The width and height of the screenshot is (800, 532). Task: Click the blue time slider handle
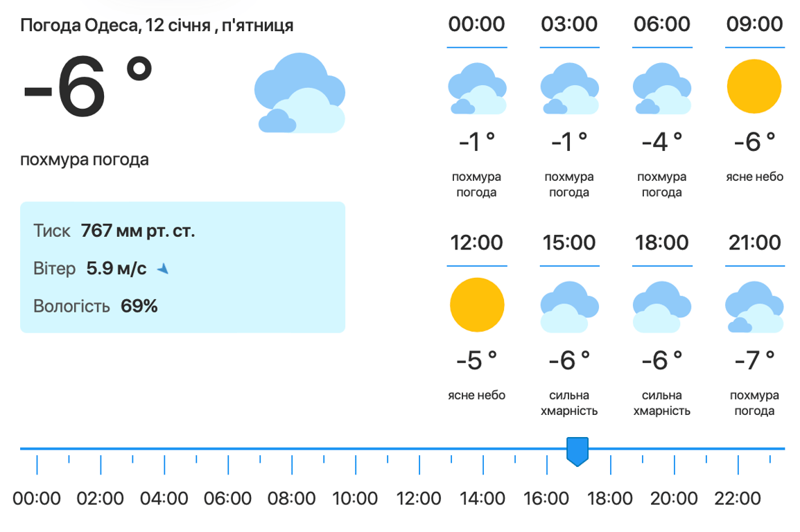(x=577, y=451)
